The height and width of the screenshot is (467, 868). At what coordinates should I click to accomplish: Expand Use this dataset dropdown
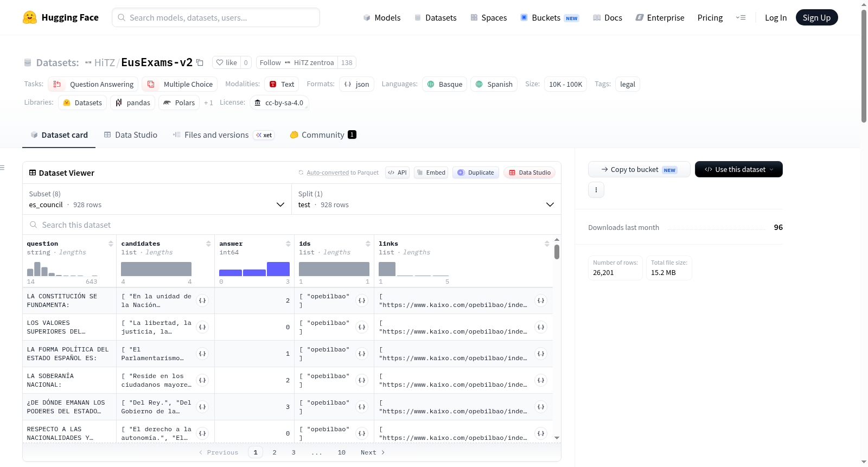738,169
